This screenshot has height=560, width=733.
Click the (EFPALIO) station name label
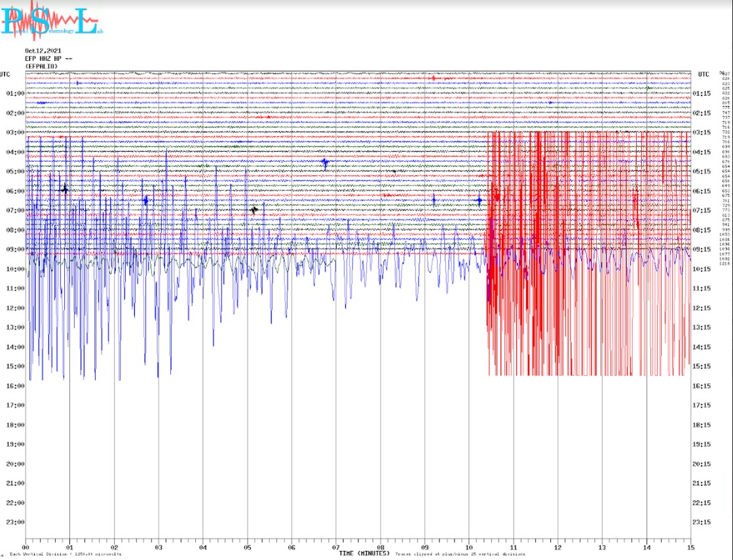tap(41, 66)
